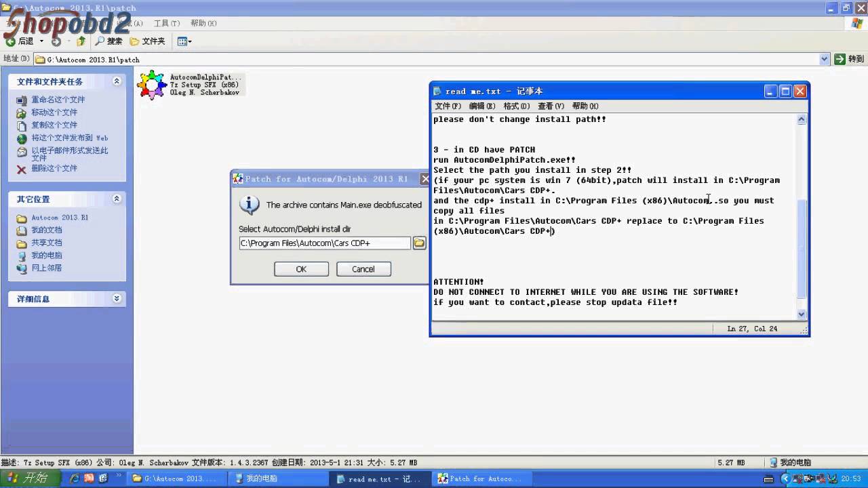Click the Go (转到) button
The height and width of the screenshot is (488, 868).
click(x=849, y=60)
